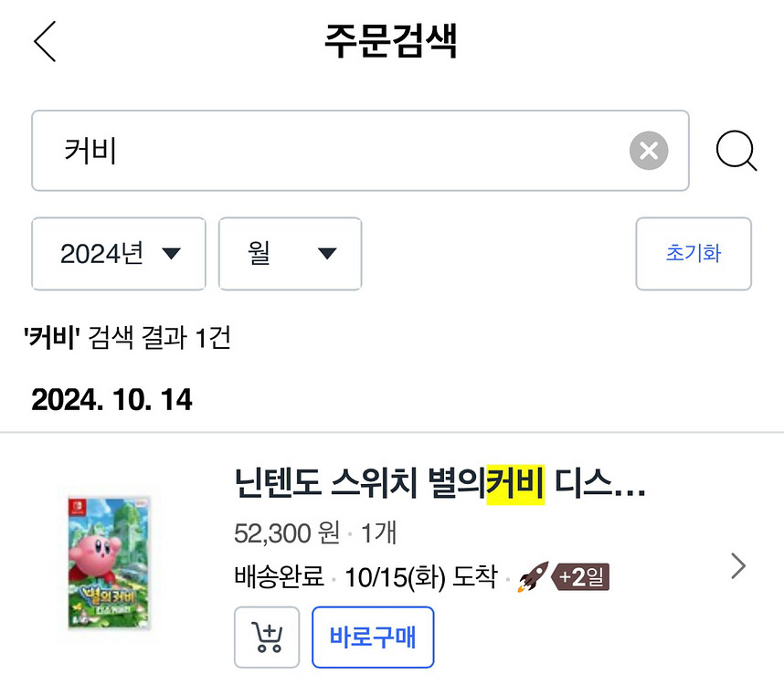The width and height of the screenshot is (784, 685).
Task: Tap the 2024. 10. 14 order date header
Action: tap(111, 400)
